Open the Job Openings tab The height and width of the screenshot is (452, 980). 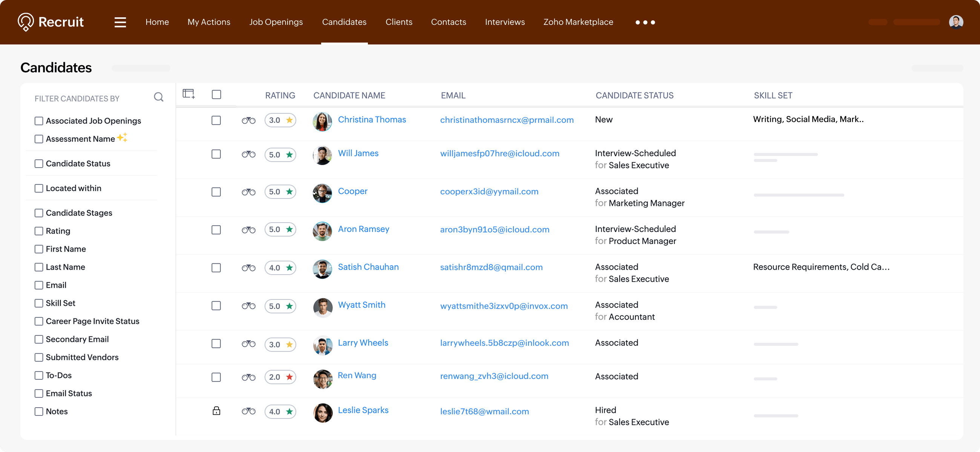pyautogui.click(x=276, y=22)
